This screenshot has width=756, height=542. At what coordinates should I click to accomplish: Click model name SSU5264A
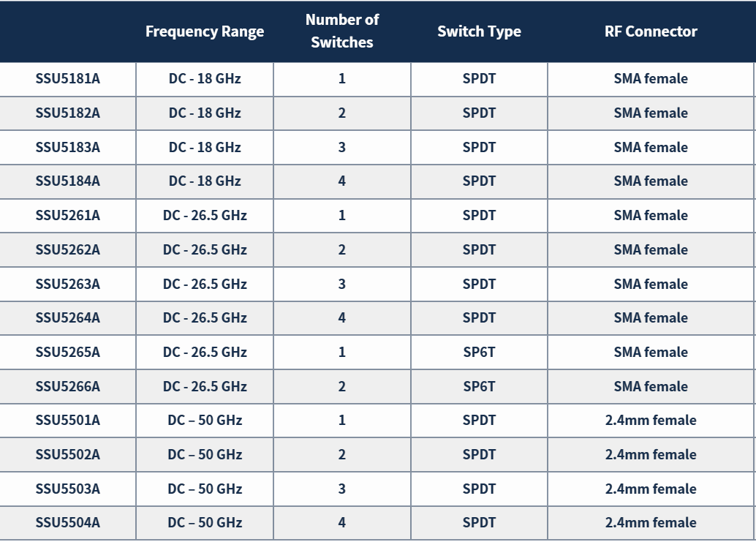[x=67, y=317]
